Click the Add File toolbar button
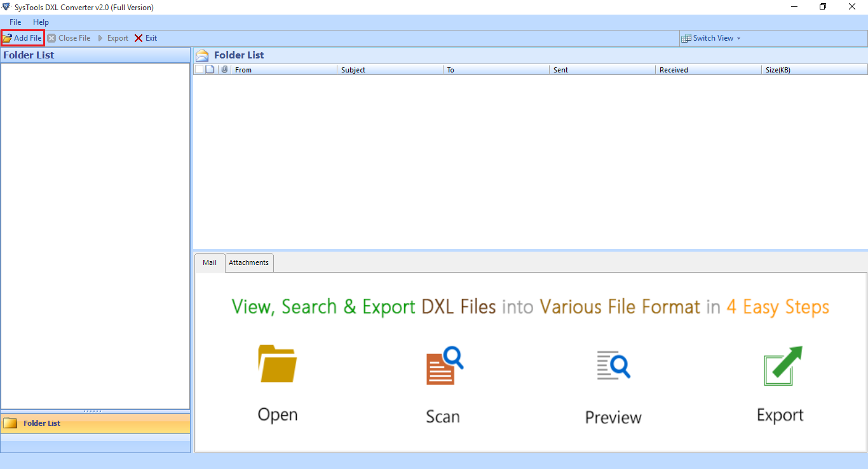The height and width of the screenshot is (469, 868). [22, 38]
